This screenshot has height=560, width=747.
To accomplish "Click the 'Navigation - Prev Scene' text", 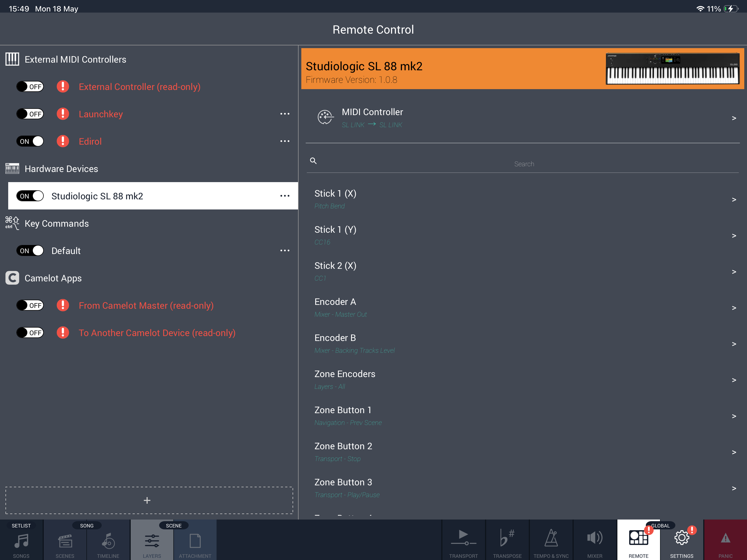I will (348, 423).
